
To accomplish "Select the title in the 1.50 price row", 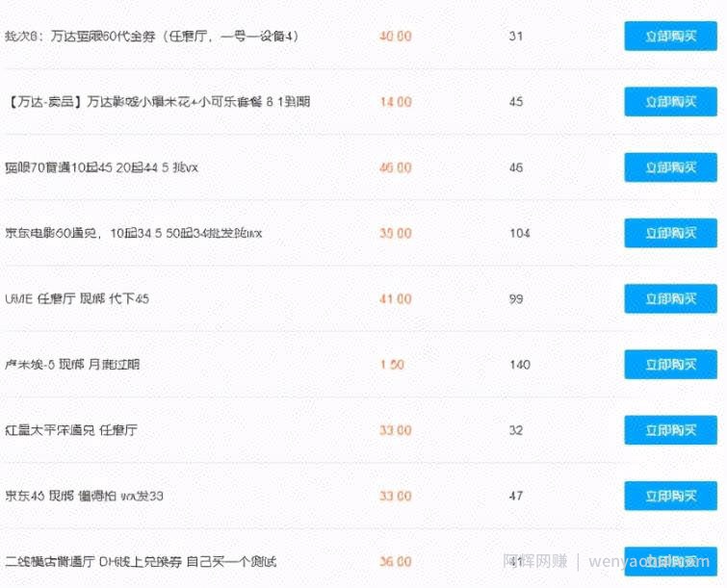I will [72, 365].
